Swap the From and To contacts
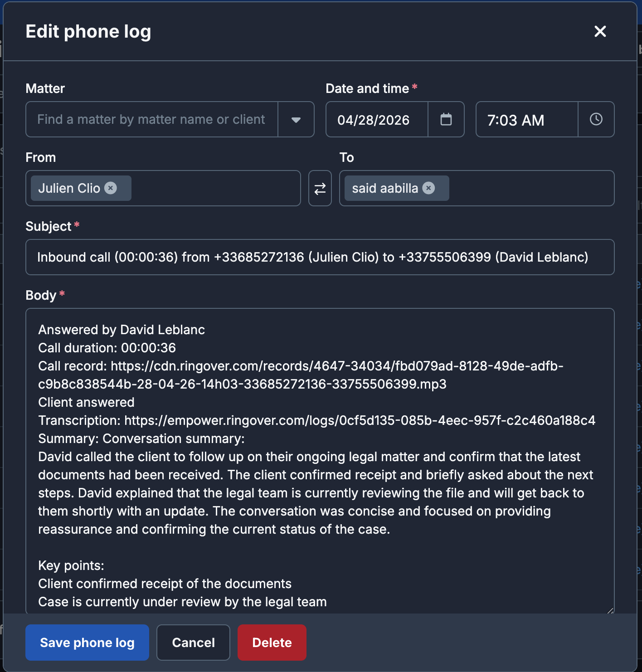This screenshot has height=672, width=642. coord(320,189)
